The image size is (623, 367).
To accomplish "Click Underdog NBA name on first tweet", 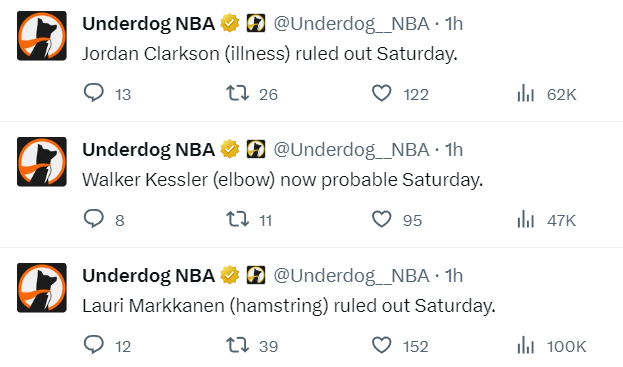I will coord(149,24).
